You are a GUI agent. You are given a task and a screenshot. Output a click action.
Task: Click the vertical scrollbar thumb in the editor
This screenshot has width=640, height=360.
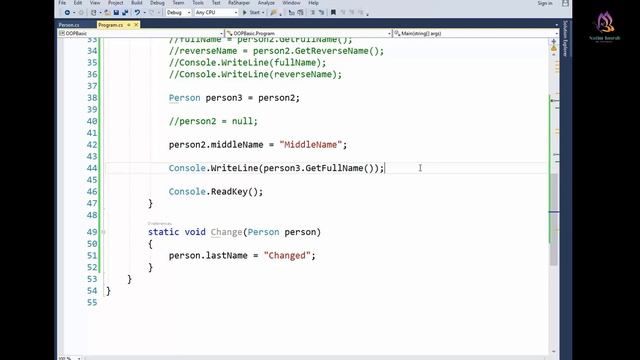553,219
